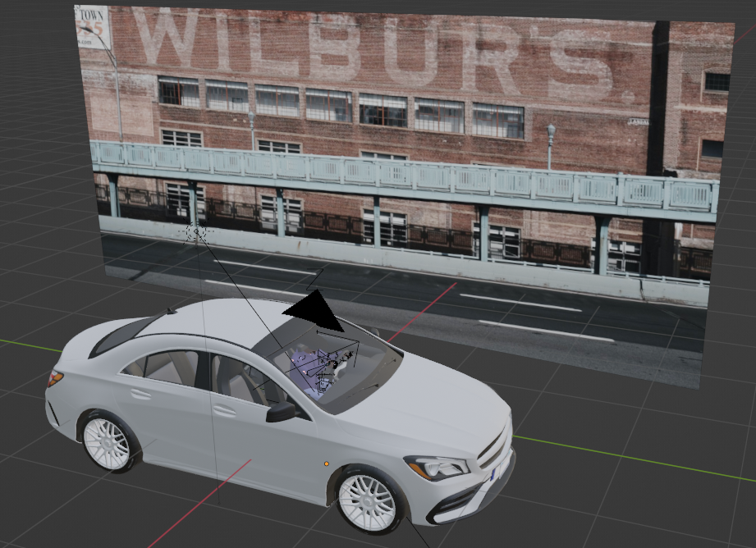Click the orange origin dot on car
756x548 pixels.
pyautogui.click(x=327, y=464)
